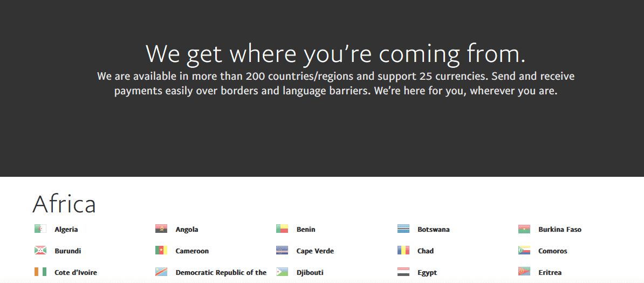This screenshot has width=644, height=283.
Task: Open Democratic Republic of the Congo link
Action: click(x=221, y=273)
